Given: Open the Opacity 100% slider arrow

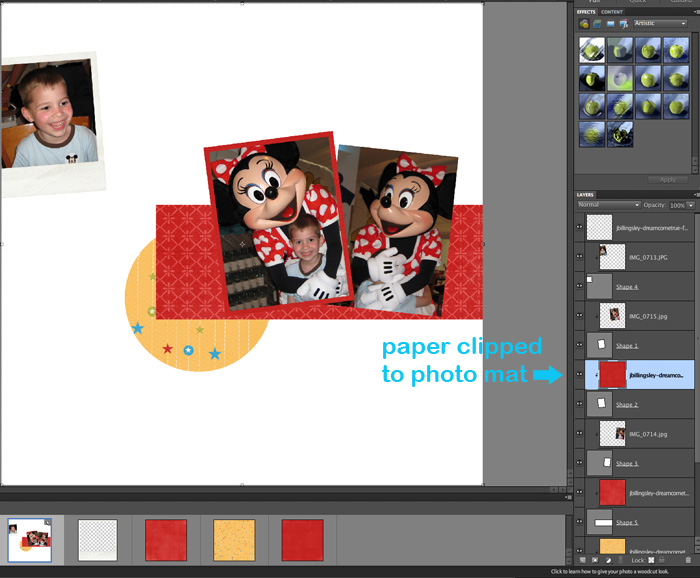Looking at the screenshot, I should pyautogui.click(x=691, y=205).
